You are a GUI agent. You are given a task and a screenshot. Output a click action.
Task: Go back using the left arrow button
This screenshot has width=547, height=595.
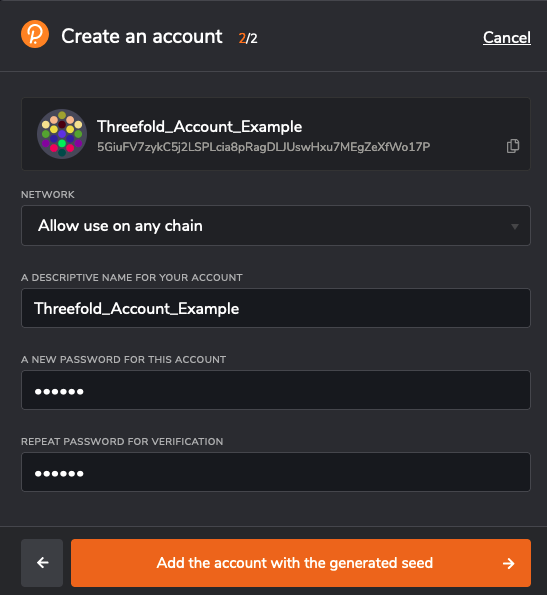coord(42,563)
